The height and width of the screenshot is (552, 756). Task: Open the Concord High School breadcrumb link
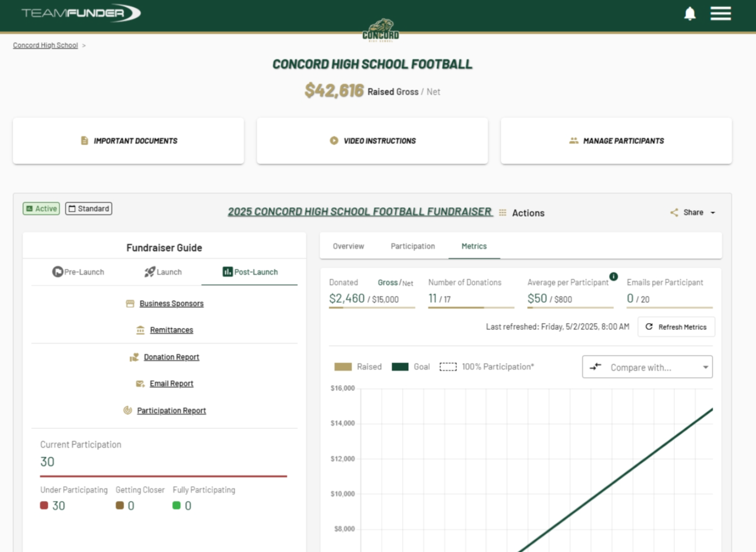tap(45, 45)
